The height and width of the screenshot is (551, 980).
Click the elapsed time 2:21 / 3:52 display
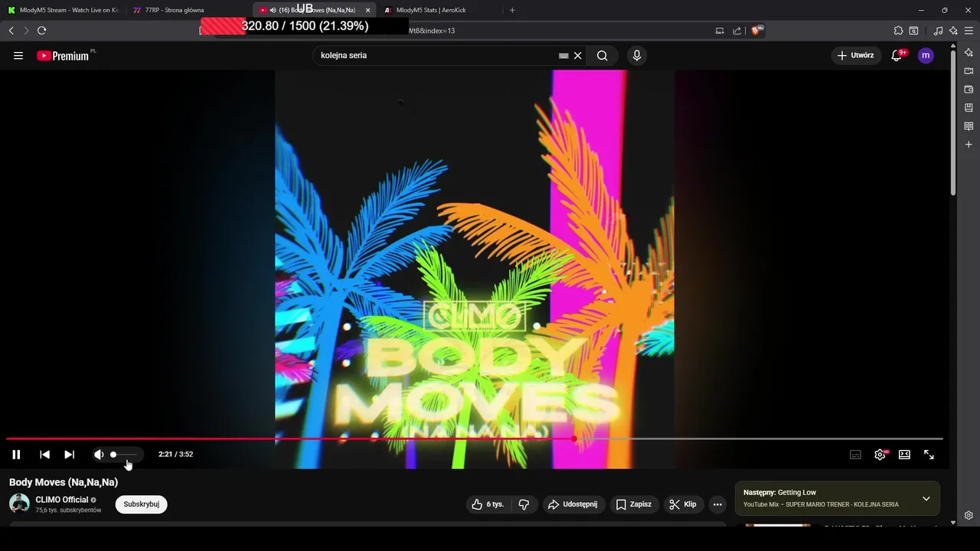tap(175, 455)
